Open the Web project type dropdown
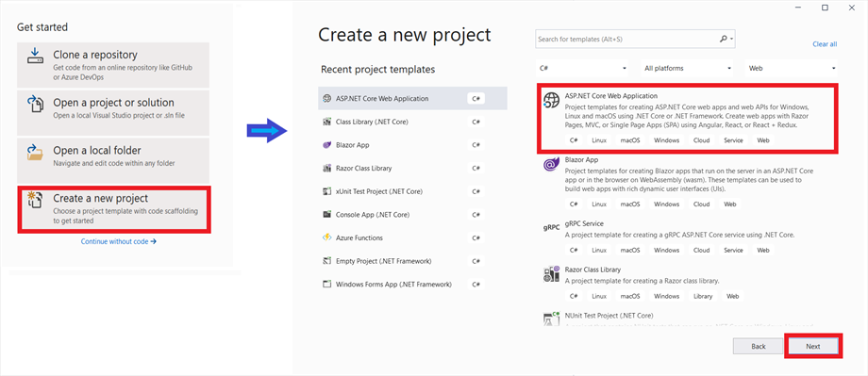 [791, 68]
